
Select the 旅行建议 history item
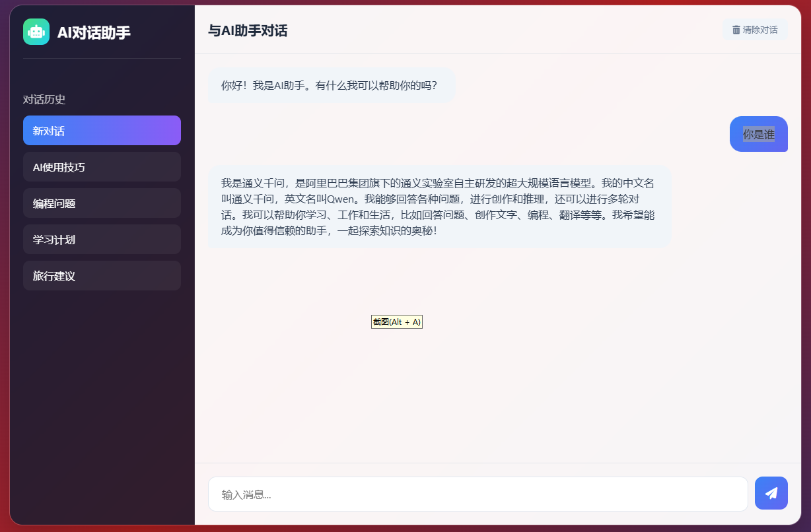coord(102,276)
